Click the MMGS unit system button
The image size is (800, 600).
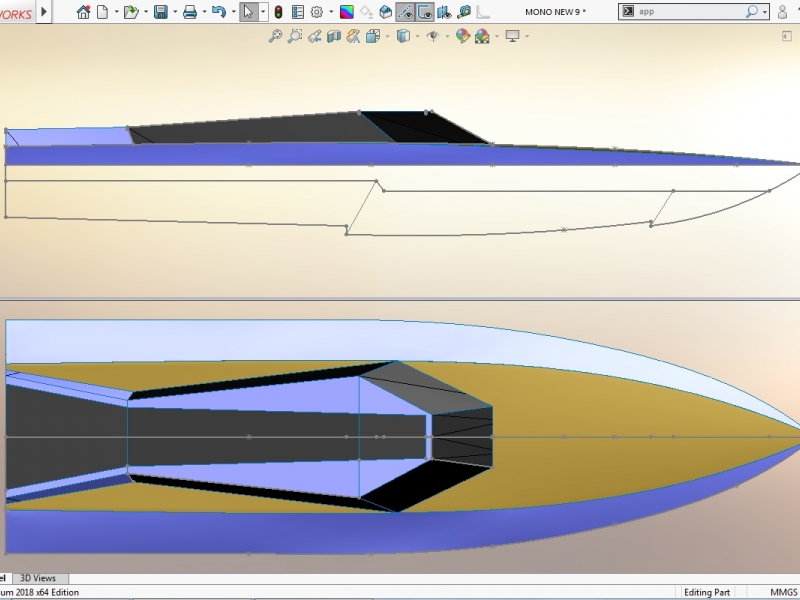tap(783, 592)
